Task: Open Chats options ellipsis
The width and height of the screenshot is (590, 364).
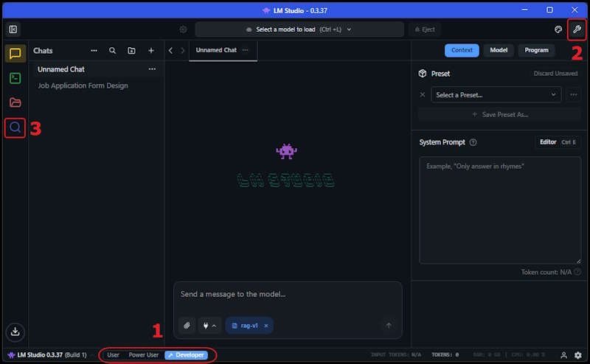Action: pyautogui.click(x=94, y=50)
